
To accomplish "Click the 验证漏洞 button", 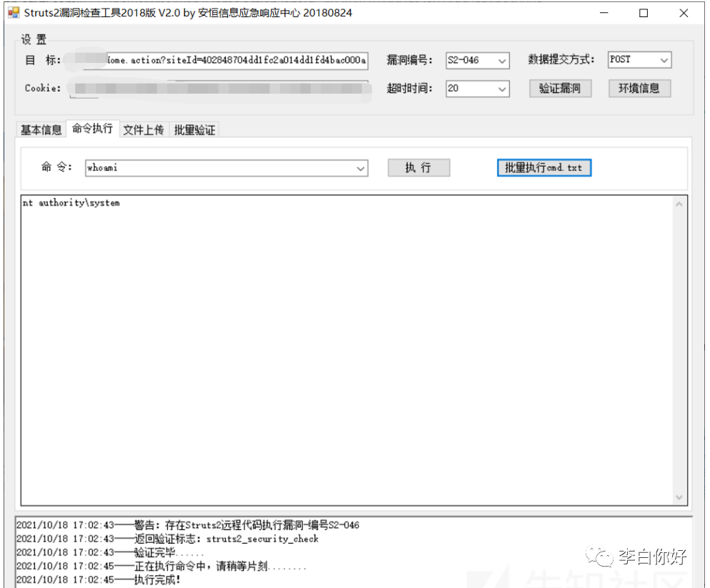I will 560,89.
